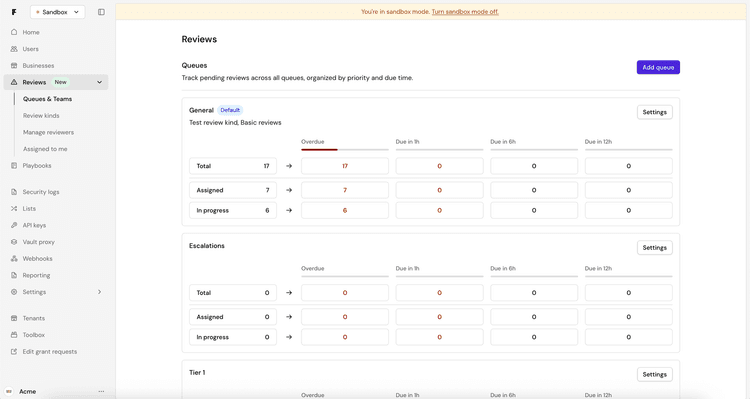Image resolution: width=750 pixels, height=399 pixels.
Task: Open Assigned to me submenu item
Action: tap(45, 149)
